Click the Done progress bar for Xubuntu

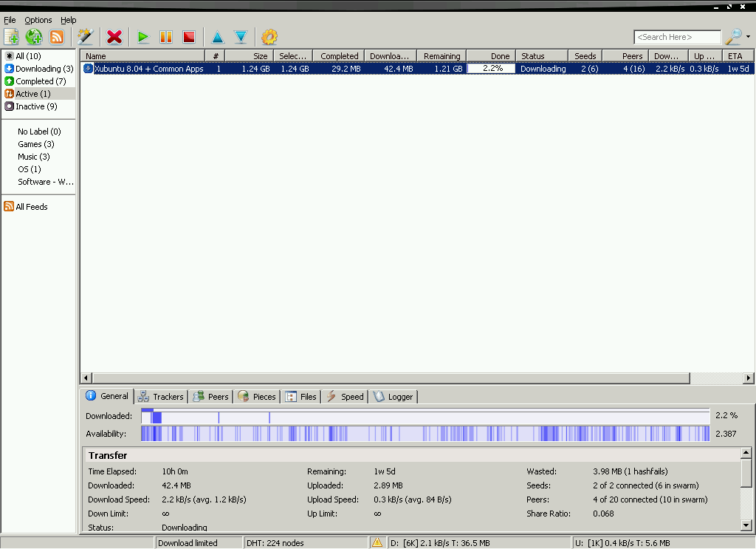(490, 68)
